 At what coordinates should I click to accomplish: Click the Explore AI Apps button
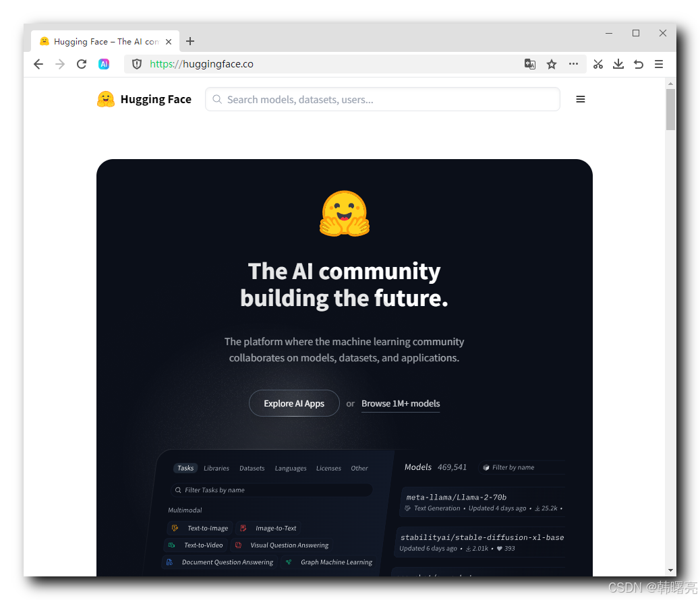click(294, 403)
